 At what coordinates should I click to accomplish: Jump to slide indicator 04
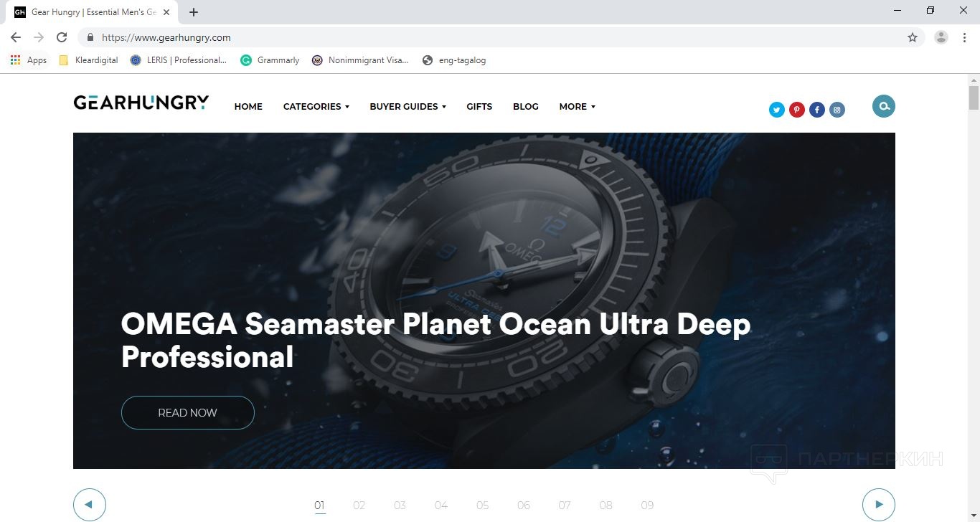441,506
